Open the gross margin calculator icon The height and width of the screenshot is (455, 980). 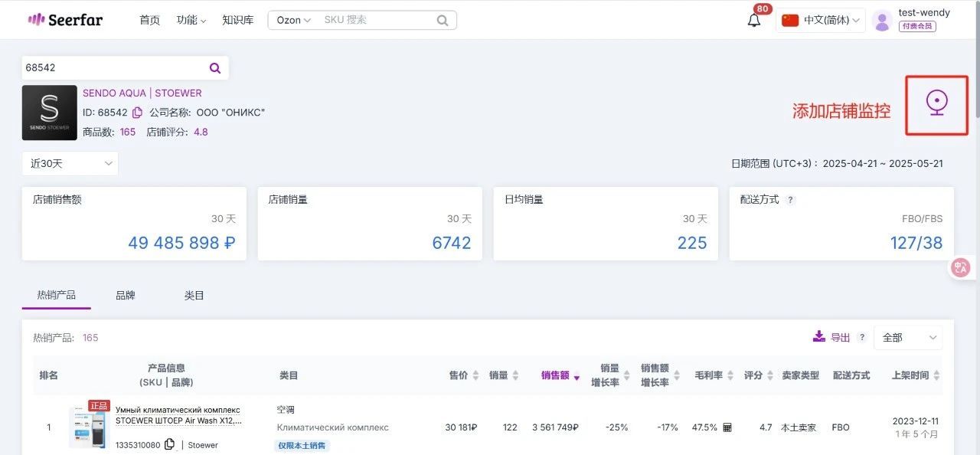pyautogui.click(x=727, y=427)
